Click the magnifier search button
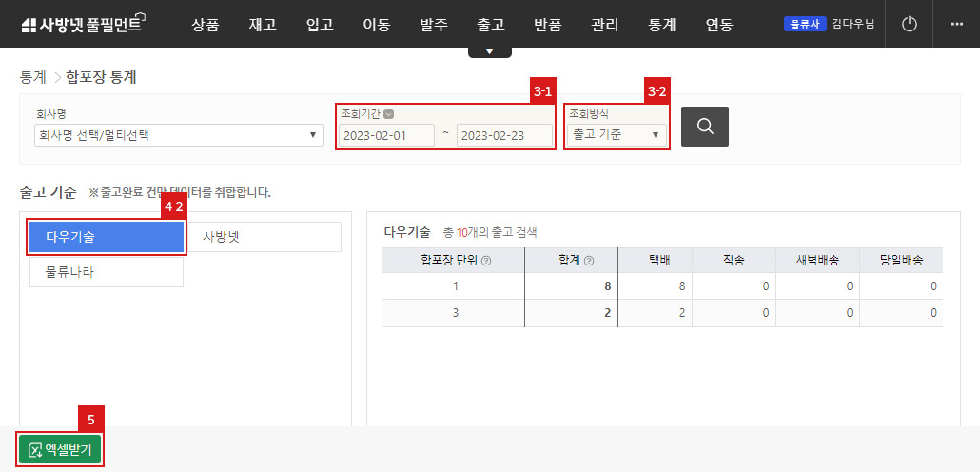980x472 pixels. tap(704, 127)
